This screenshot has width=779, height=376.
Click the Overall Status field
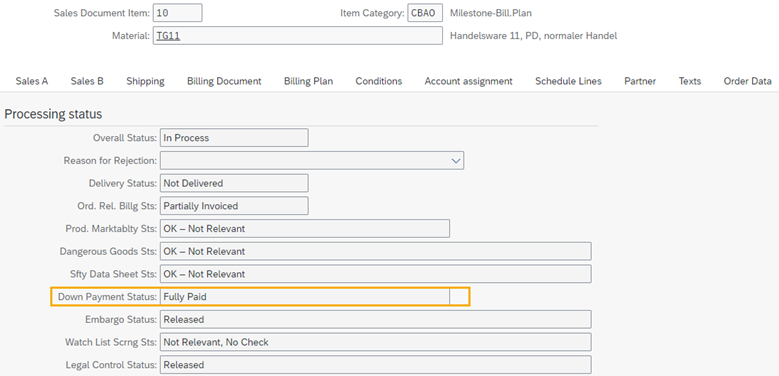(234, 138)
